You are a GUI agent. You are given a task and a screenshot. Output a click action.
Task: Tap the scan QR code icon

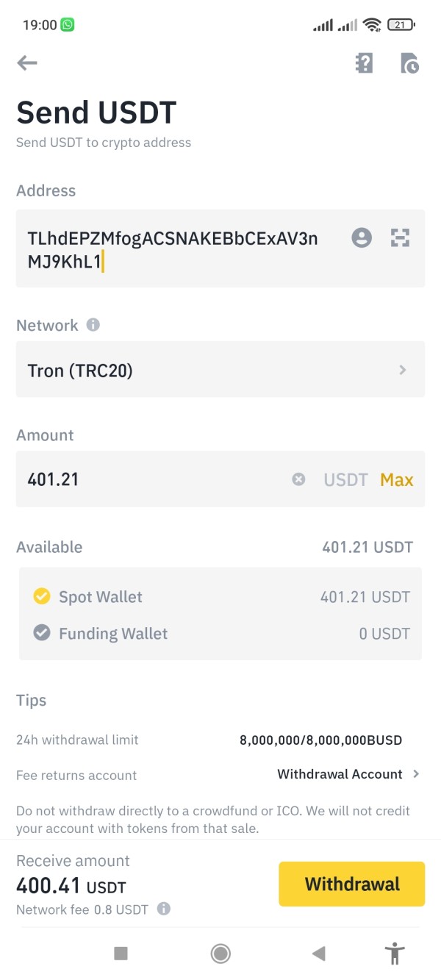click(x=400, y=237)
